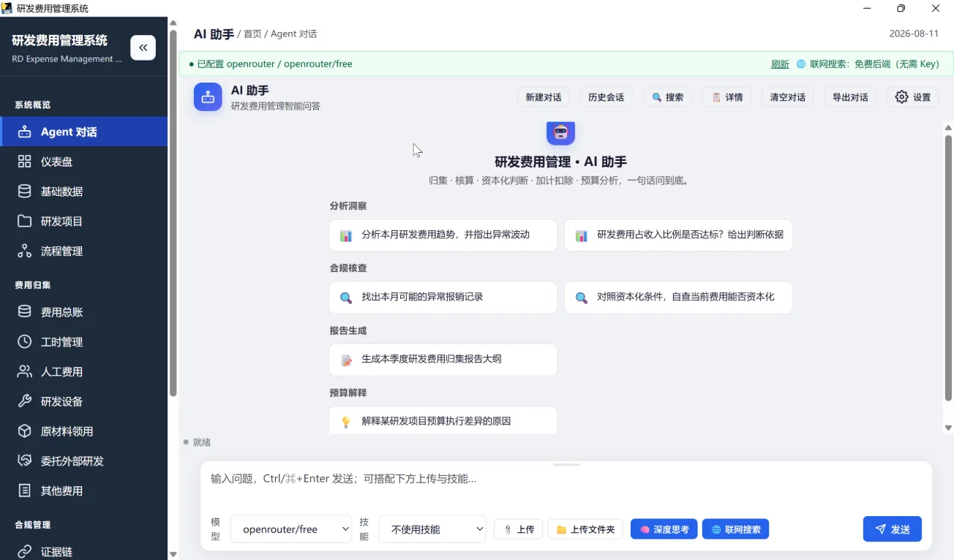Image resolution: width=954 pixels, height=560 pixels.
Task: Select suggestion 研发费用占收入比例是否达标
Action: (678, 235)
